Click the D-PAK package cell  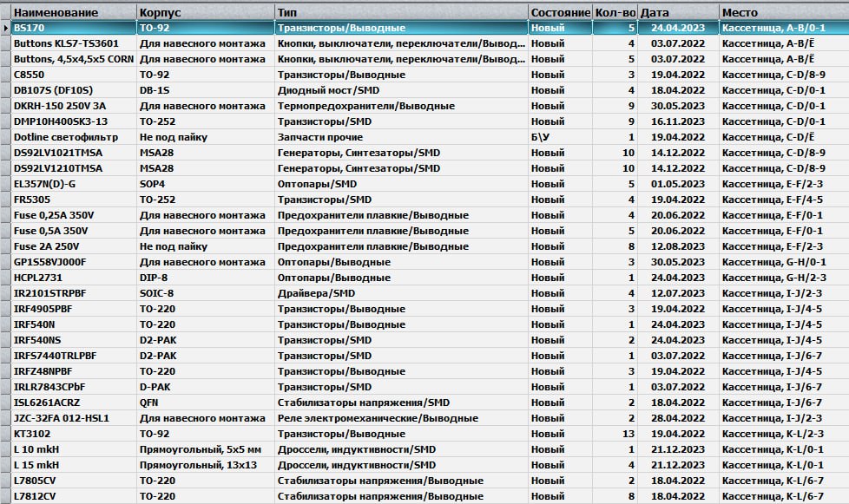[206, 388]
